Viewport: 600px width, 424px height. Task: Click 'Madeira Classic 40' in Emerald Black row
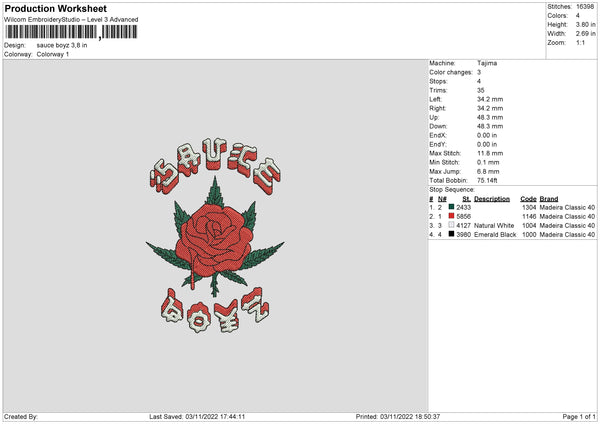[567, 235]
